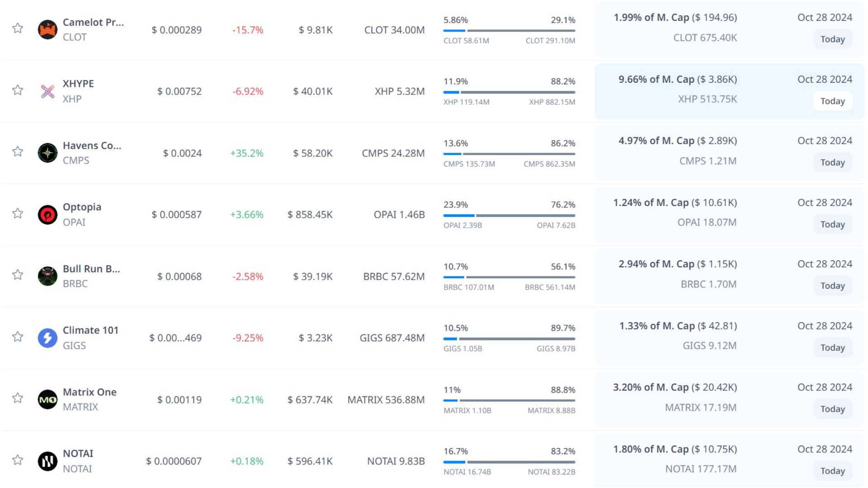The width and height of the screenshot is (868, 488).
Task: Open Havens Compass token logo
Action: point(47,153)
